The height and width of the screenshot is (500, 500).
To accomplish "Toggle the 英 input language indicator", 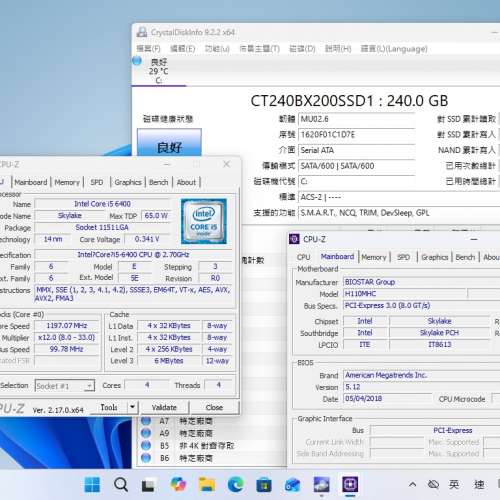I will pyautogui.click(x=454, y=484).
